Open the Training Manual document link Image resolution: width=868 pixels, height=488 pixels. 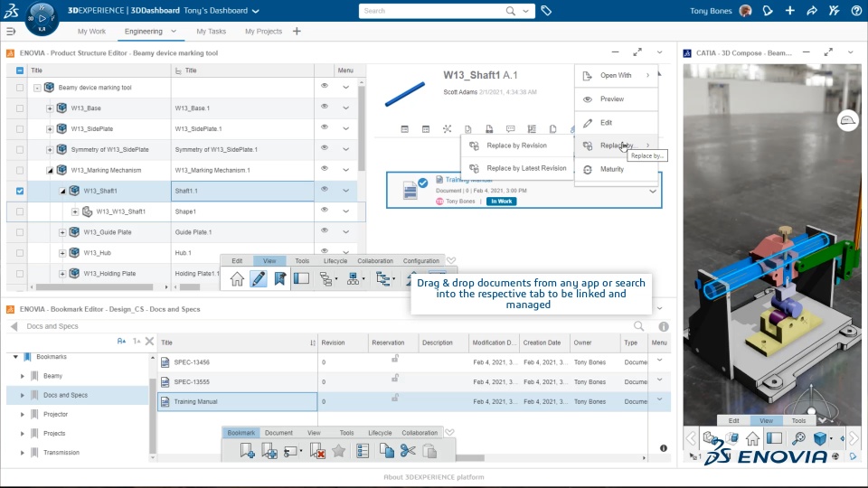tap(469, 180)
